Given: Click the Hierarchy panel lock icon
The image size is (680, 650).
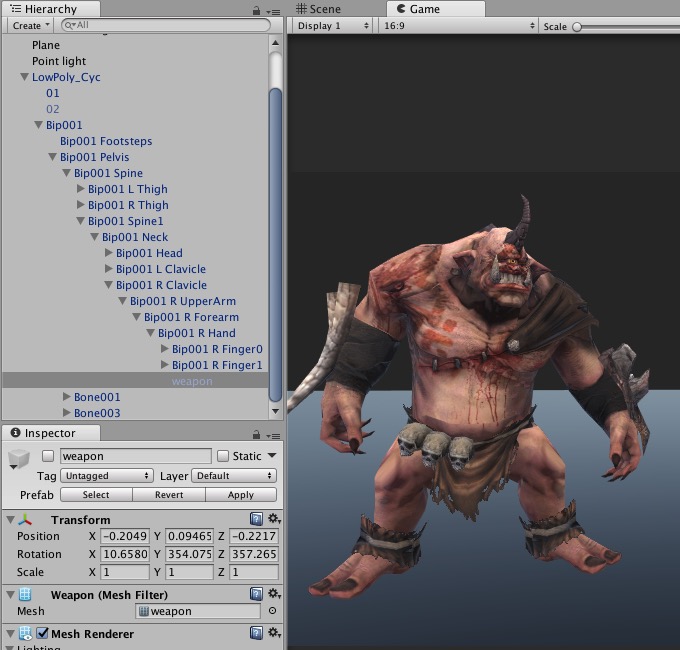Looking at the screenshot, I should pos(256,10).
